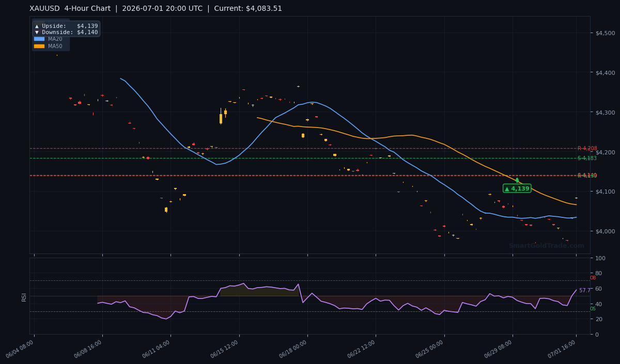Click the $4,100 price axis label
This screenshot has height=364, width=620.
[x=605, y=192]
